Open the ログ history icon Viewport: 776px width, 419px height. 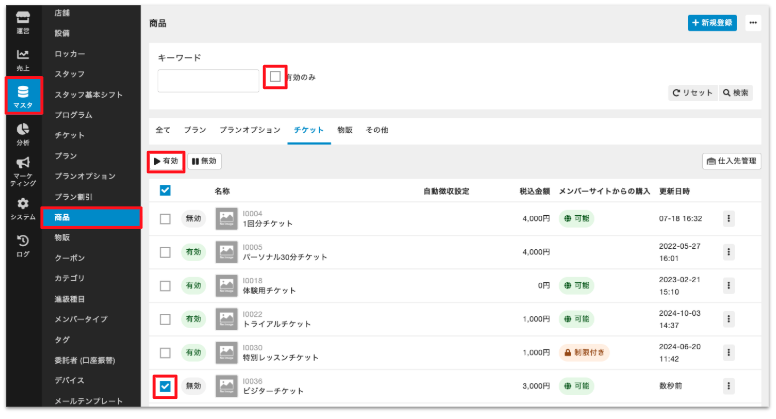pos(22,241)
